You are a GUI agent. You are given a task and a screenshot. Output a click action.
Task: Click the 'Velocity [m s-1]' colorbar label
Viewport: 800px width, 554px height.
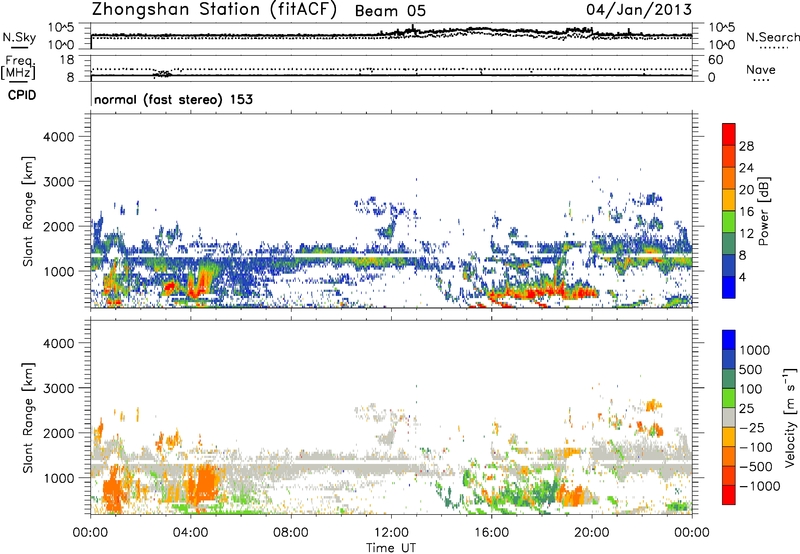[x=790, y=417]
